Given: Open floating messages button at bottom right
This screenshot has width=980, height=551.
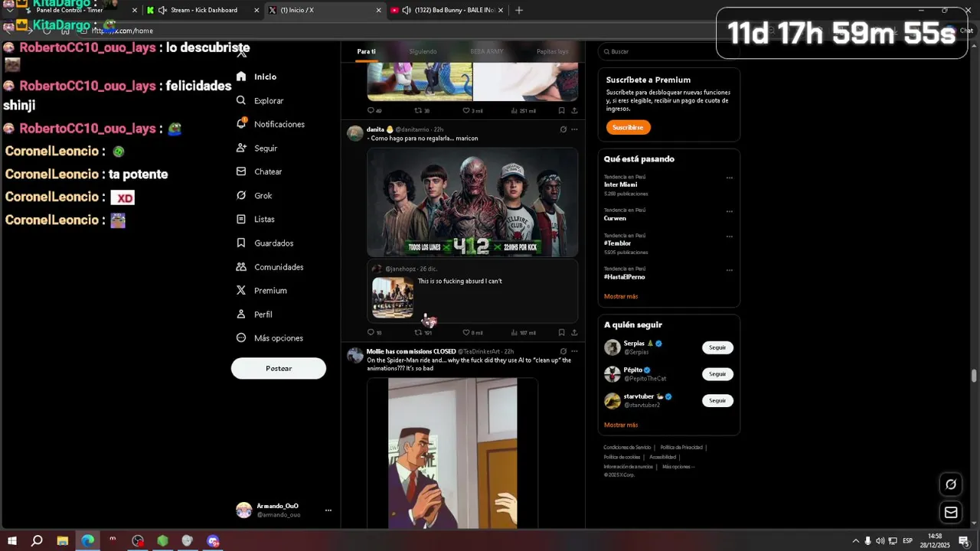Looking at the screenshot, I should tap(951, 512).
